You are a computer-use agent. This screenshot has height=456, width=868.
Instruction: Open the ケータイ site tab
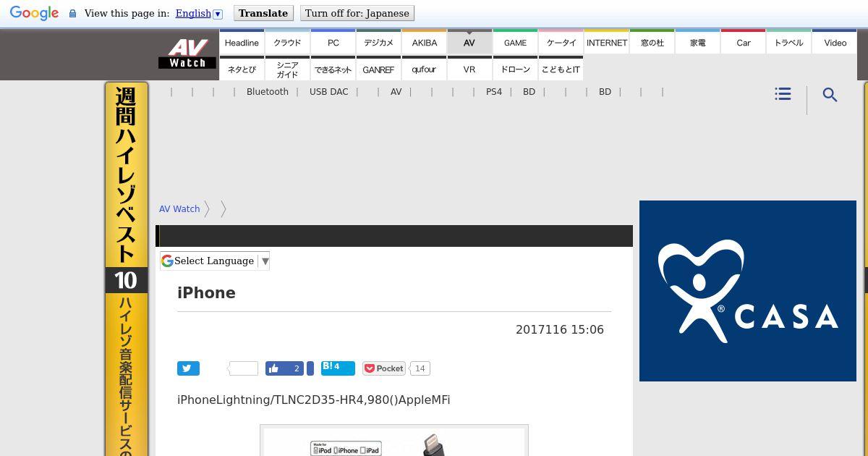point(561,43)
